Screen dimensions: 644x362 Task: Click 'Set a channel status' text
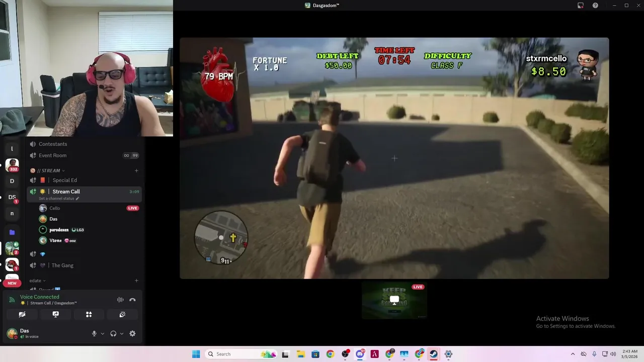tap(56, 199)
